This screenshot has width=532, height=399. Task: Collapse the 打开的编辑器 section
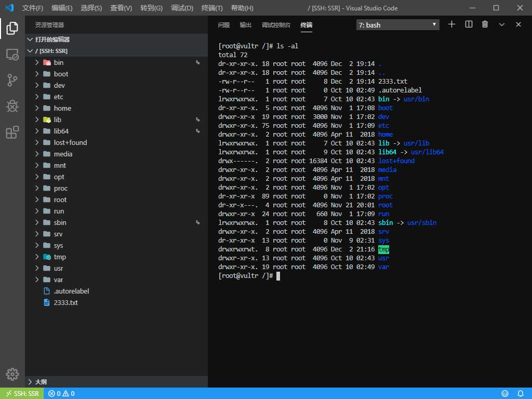click(116, 39)
